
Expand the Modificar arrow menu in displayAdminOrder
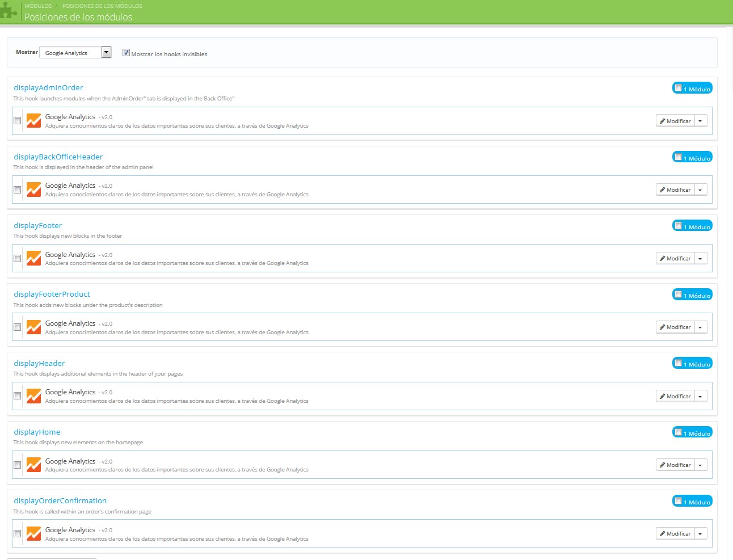click(x=701, y=121)
